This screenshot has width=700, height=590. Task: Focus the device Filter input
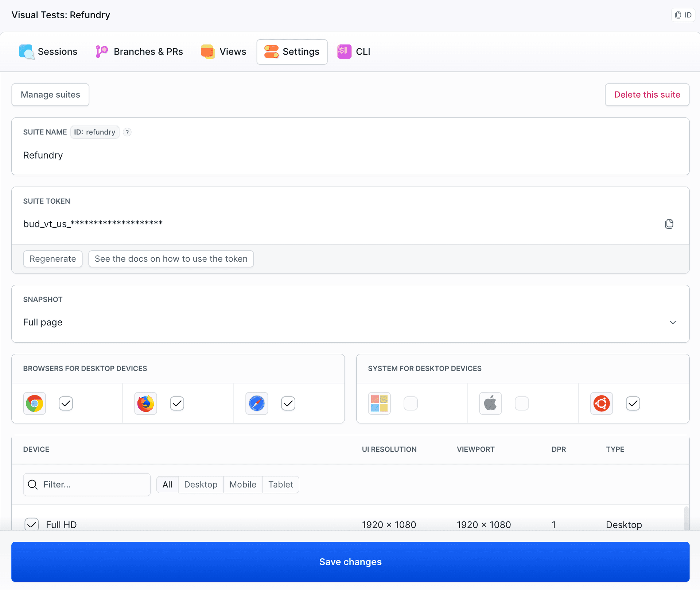(x=87, y=484)
